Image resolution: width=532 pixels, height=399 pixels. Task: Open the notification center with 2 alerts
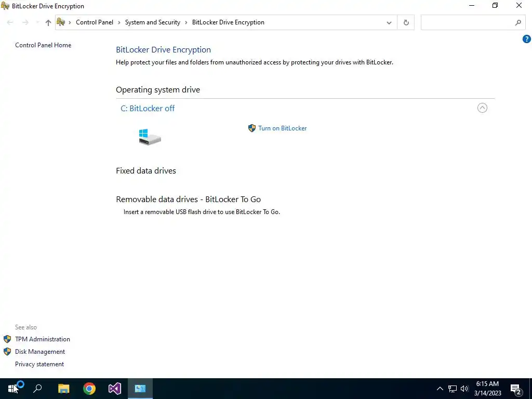[x=516, y=389]
